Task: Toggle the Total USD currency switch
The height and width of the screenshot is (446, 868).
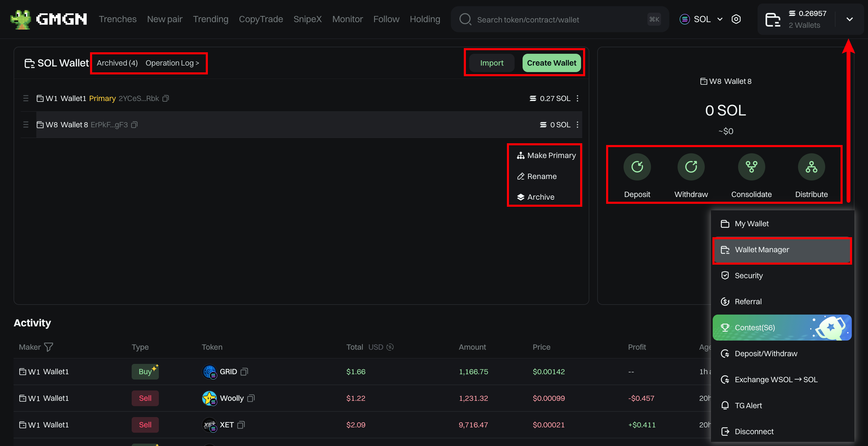Action: pyautogui.click(x=390, y=347)
